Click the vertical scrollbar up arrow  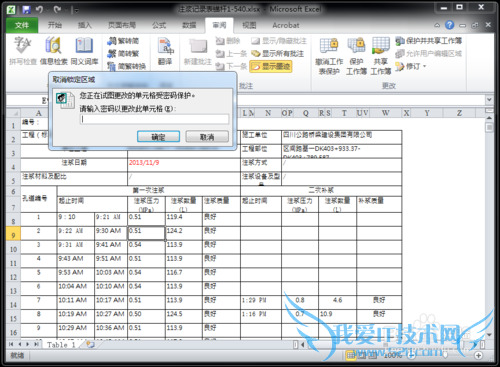coord(489,118)
